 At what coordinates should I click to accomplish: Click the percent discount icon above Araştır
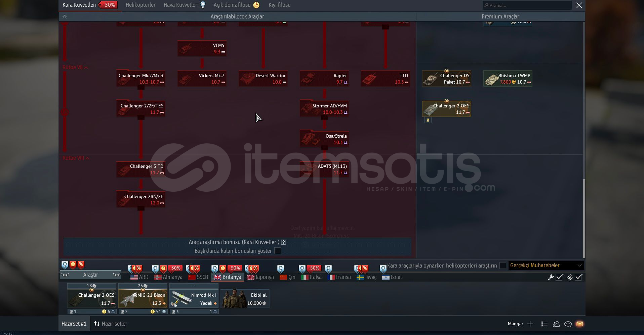pos(81,265)
